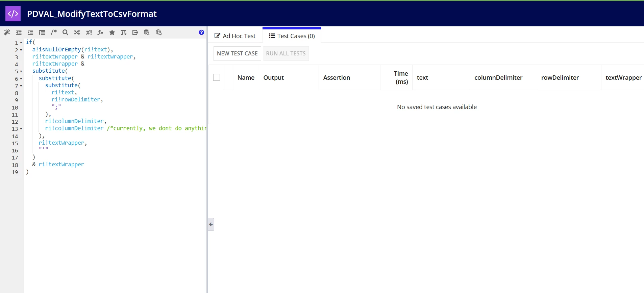This screenshot has height=293, width=644.
Task: Collapse the code fold at line 7
Action: click(x=21, y=86)
